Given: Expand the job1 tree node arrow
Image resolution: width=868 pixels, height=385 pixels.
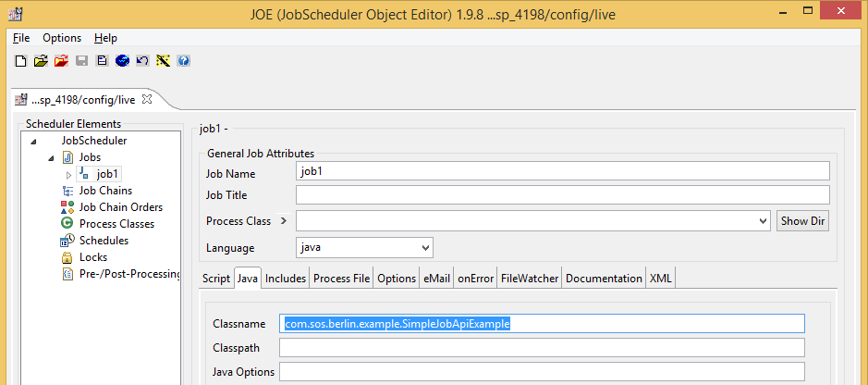Looking at the screenshot, I should click(69, 175).
